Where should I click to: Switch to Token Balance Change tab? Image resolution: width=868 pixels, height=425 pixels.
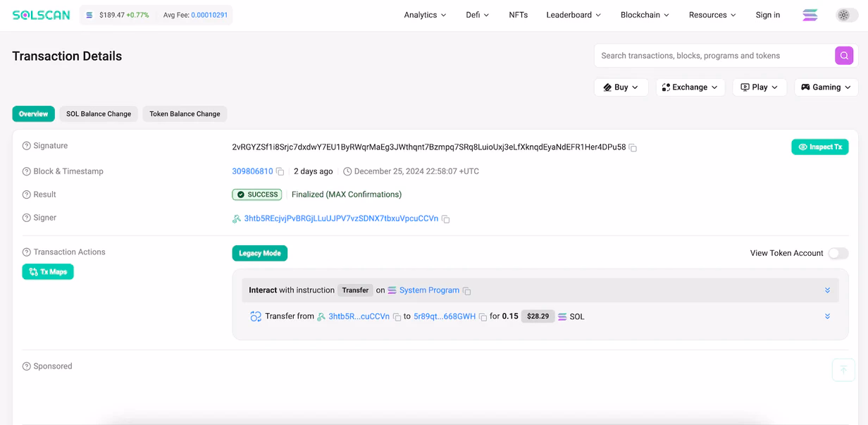pyautogui.click(x=185, y=113)
